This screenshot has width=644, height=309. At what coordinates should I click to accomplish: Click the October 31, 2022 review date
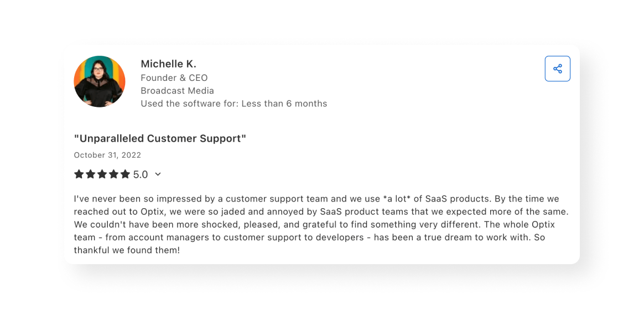[x=107, y=155]
